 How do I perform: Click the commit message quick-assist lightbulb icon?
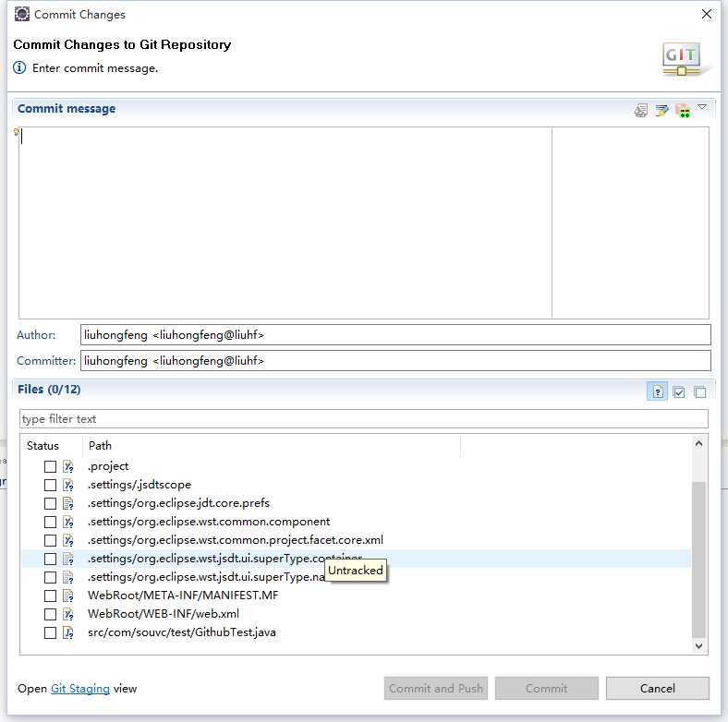pyautogui.click(x=17, y=132)
